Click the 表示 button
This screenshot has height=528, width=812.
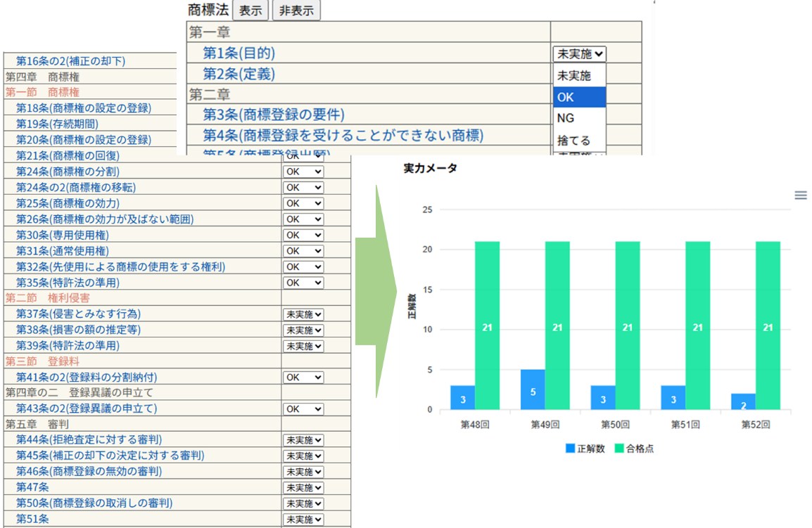pos(250,11)
